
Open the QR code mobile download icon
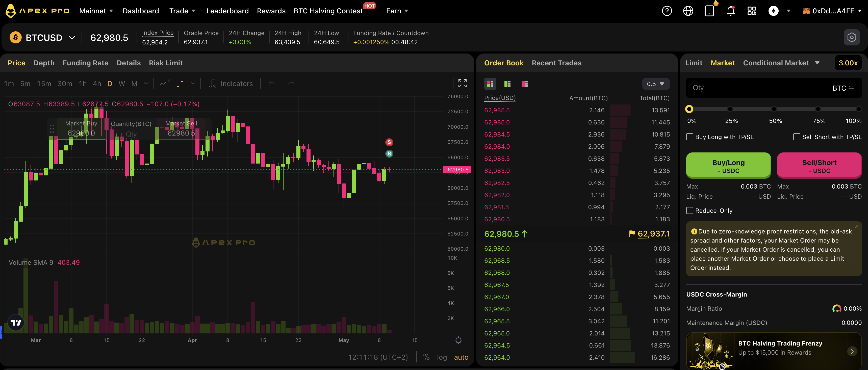coord(751,11)
